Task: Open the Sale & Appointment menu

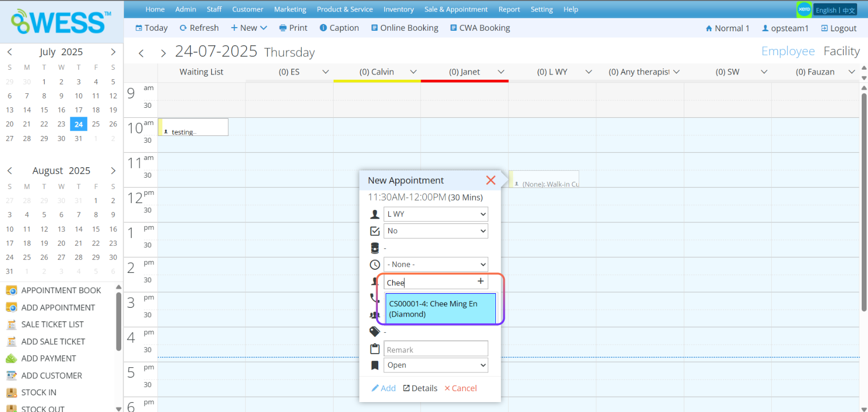Action: click(x=456, y=9)
